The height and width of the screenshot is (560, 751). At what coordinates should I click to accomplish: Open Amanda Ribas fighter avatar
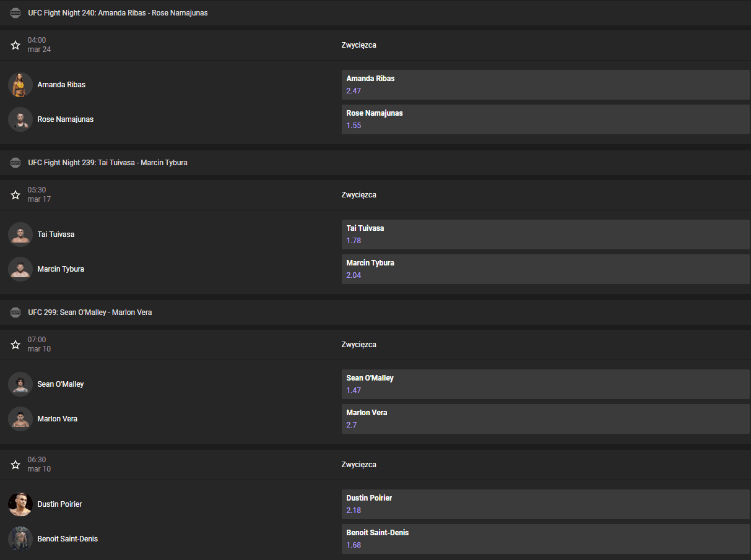(x=20, y=85)
